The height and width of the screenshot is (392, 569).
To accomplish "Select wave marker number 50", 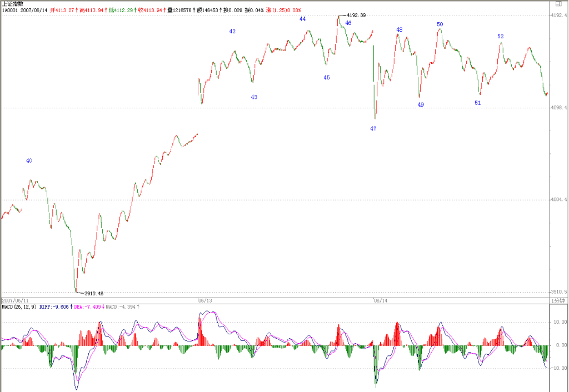I will click(440, 24).
